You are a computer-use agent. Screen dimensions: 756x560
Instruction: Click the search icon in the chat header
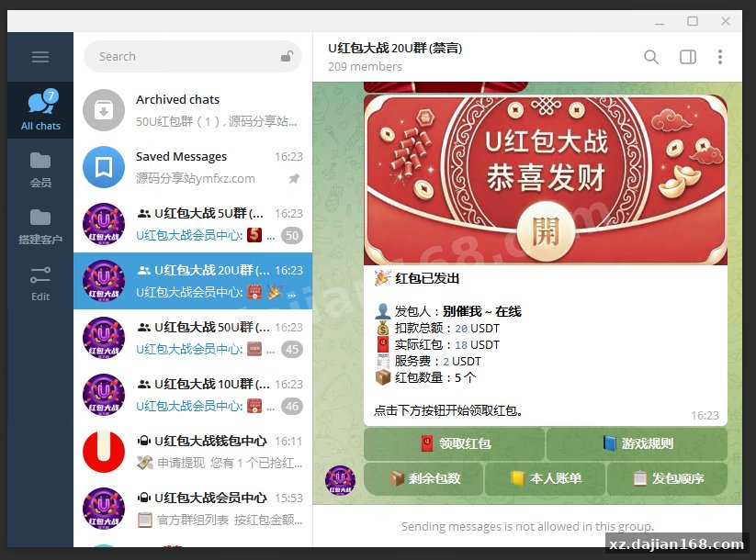point(651,57)
